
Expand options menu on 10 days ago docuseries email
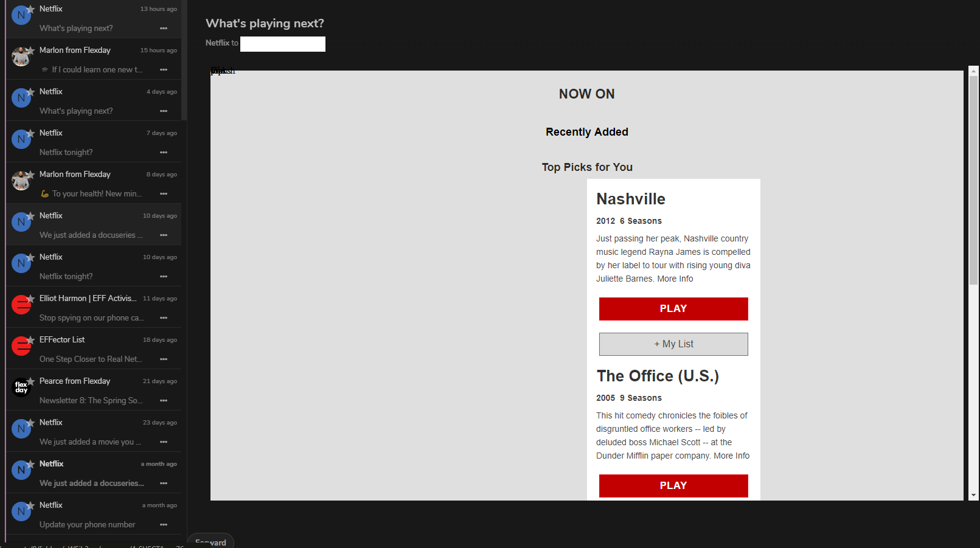164,235
